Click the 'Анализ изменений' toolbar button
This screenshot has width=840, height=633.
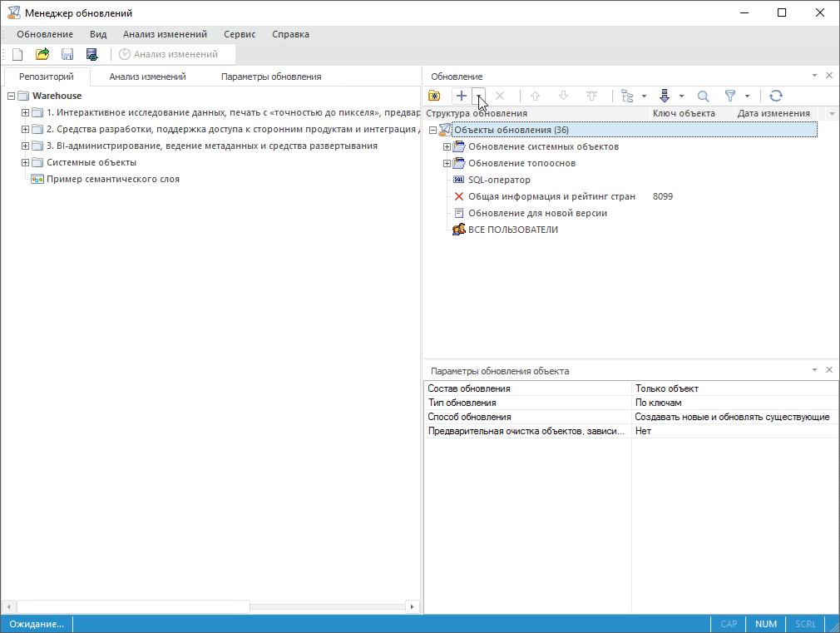click(x=169, y=54)
